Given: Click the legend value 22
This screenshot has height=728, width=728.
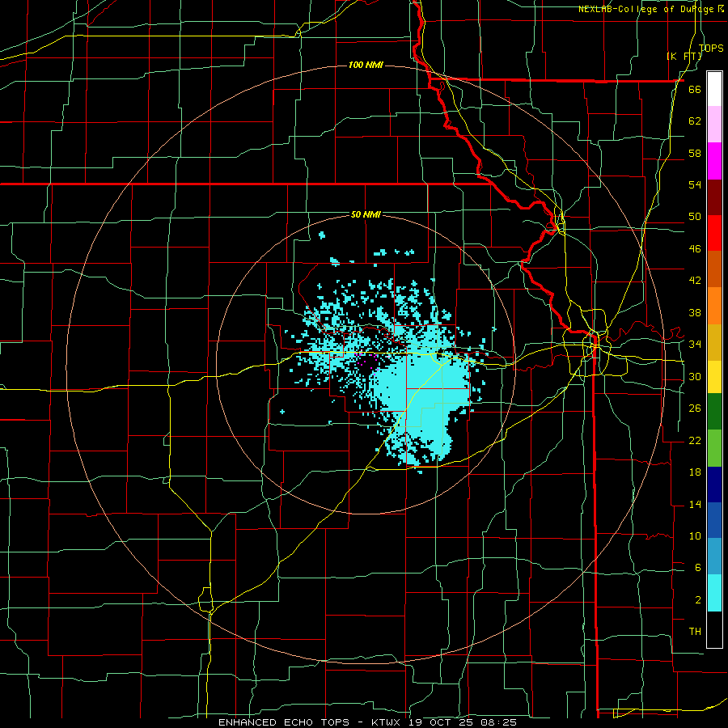Looking at the screenshot, I should click(x=695, y=440).
